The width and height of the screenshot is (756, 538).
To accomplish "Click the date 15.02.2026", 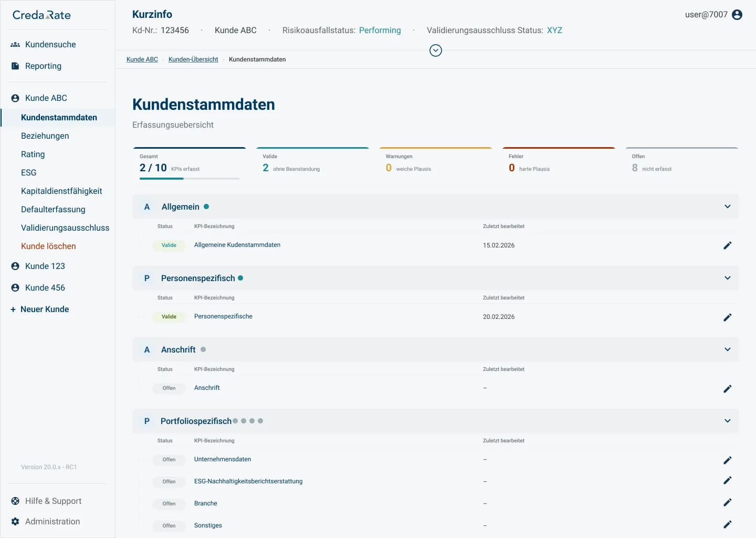I will coord(499,245).
